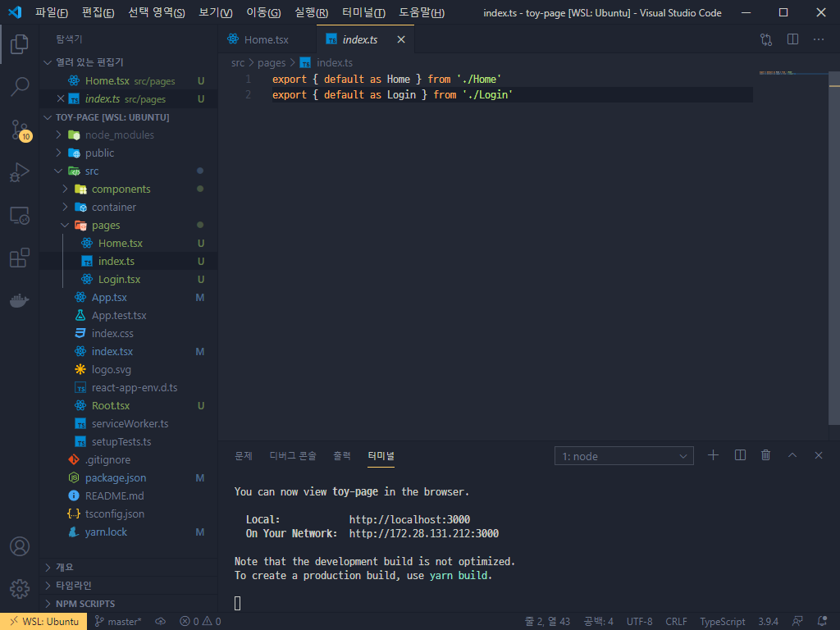
Task: Open Root.tsx in the file tree
Action: [129, 405]
